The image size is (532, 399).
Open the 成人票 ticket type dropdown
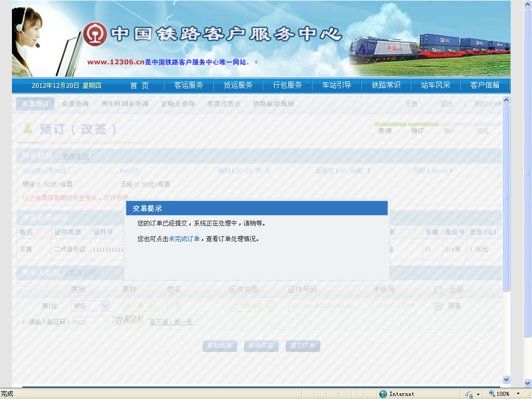tap(139, 305)
